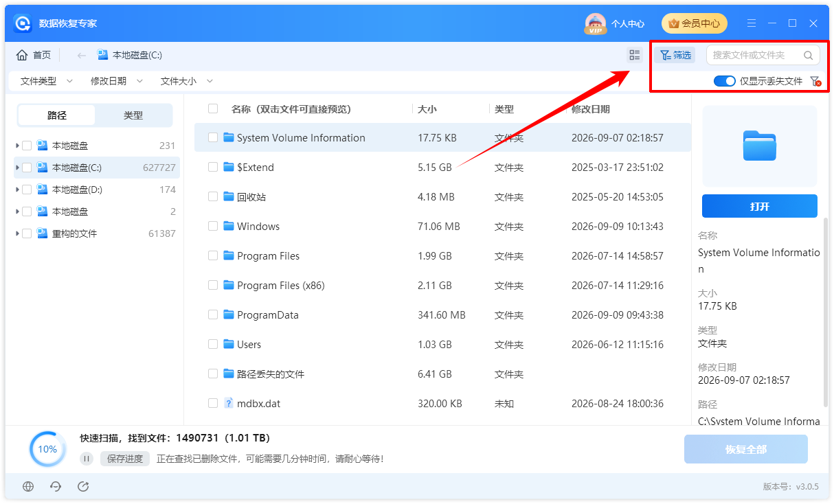Viewport: 834px width, 504px height.
Task: Sort by the 名称 column header
Action: 291,109
